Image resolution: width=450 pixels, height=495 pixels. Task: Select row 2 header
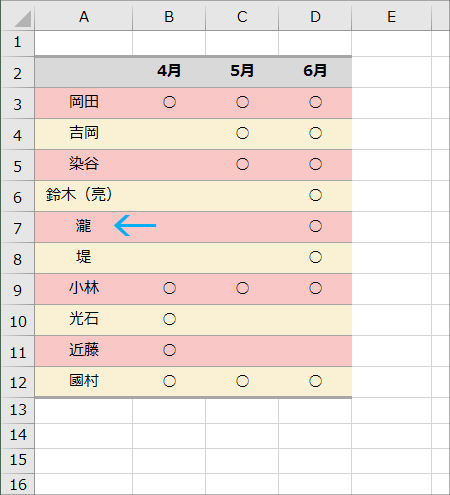click(x=18, y=73)
